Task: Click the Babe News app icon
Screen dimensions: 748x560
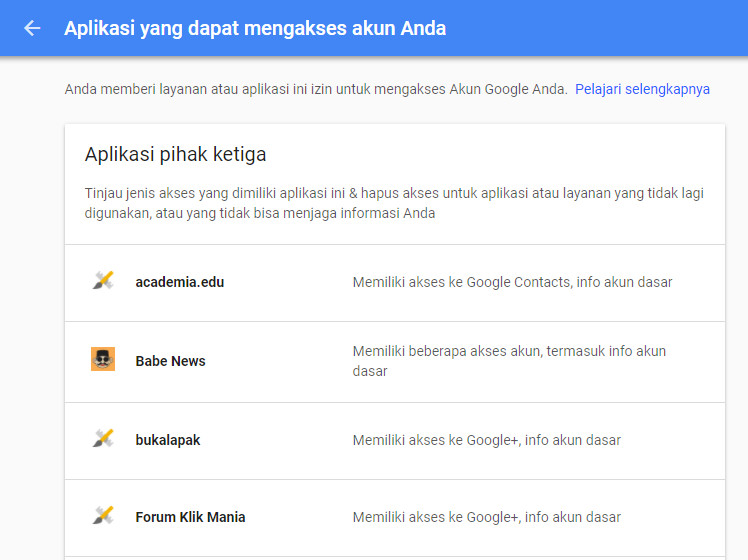Action: (103, 359)
